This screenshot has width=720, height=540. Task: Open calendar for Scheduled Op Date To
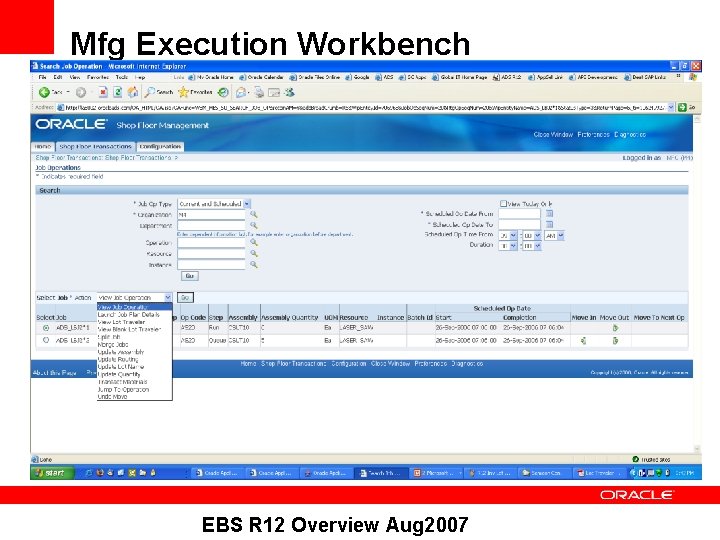[549, 225]
